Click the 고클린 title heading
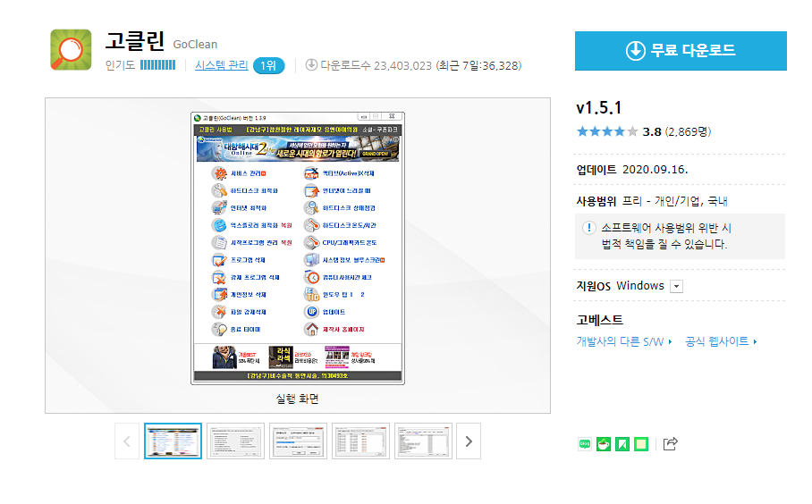The image size is (812, 504). tap(135, 41)
